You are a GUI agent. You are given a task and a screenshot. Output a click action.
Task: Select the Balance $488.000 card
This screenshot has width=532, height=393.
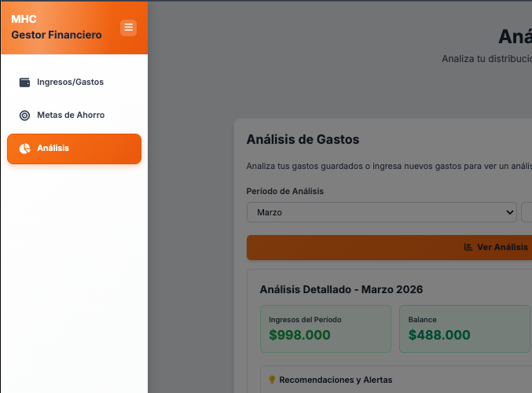[464, 329]
